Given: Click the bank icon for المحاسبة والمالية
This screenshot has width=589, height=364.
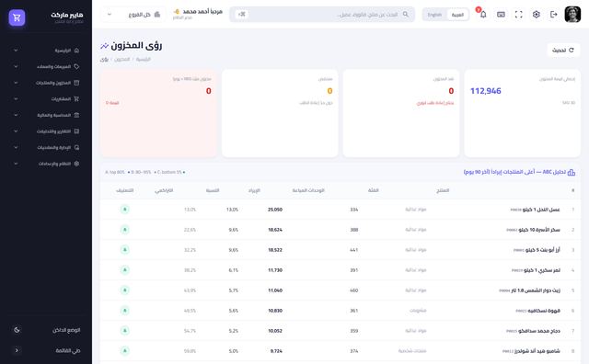Looking at the screenshot, I should click(76, 115).
